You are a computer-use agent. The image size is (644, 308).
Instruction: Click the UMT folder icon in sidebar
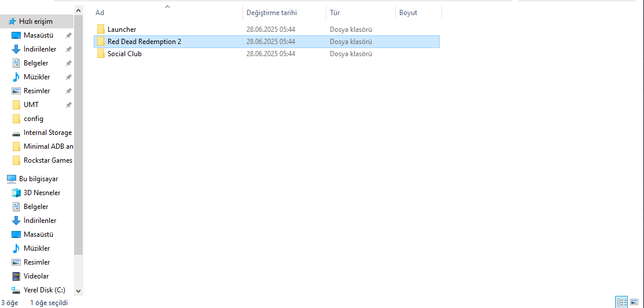(x=16, y=105)
